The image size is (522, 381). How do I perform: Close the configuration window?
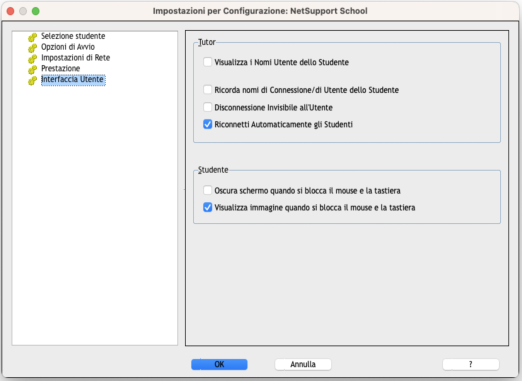tap(10, 11)
